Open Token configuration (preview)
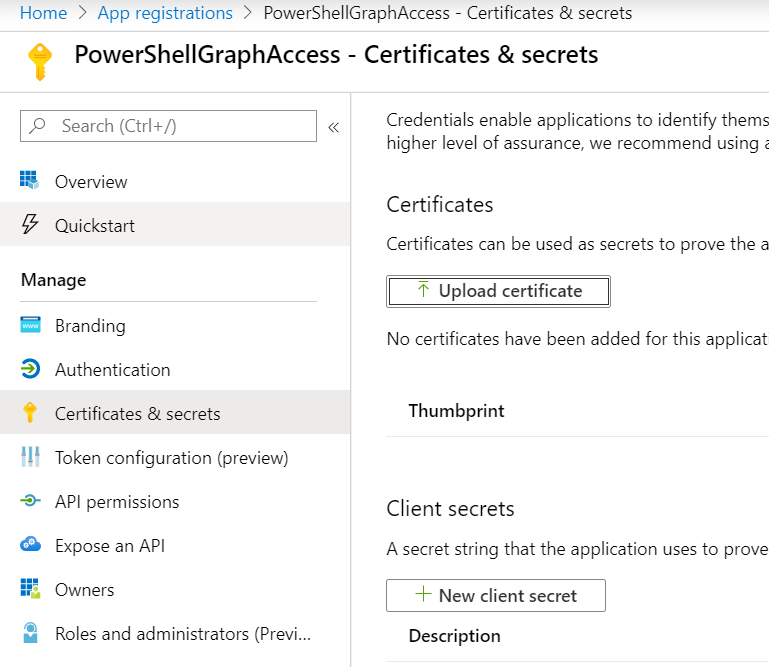 click(x=175, y=458)
